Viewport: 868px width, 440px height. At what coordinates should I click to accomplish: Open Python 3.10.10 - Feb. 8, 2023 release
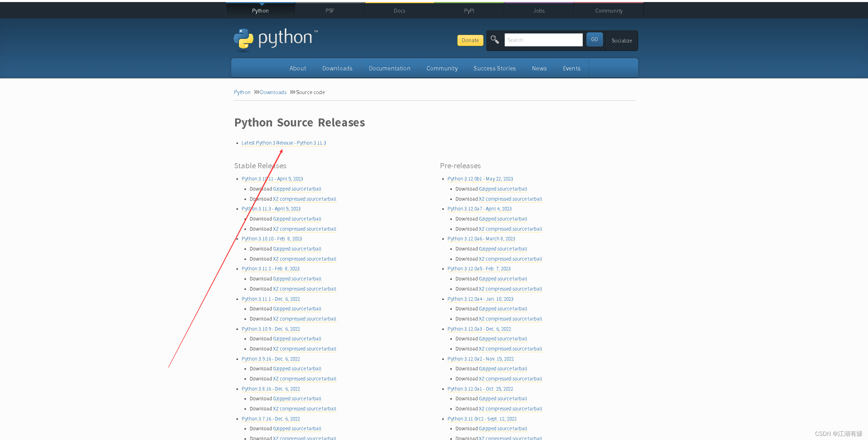(272, 239)
